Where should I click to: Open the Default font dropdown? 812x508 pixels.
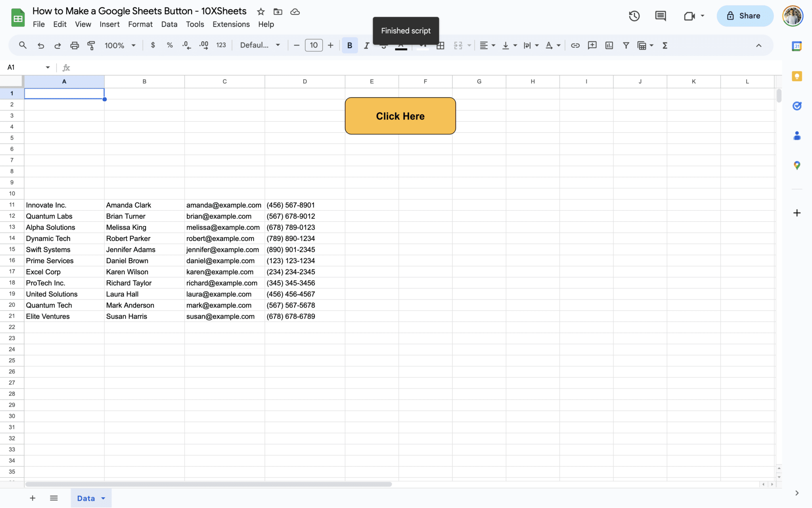coord(260,45)
